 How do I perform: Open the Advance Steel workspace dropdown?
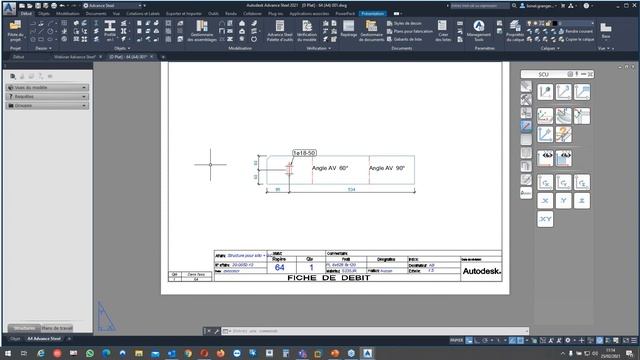(112, 6)
